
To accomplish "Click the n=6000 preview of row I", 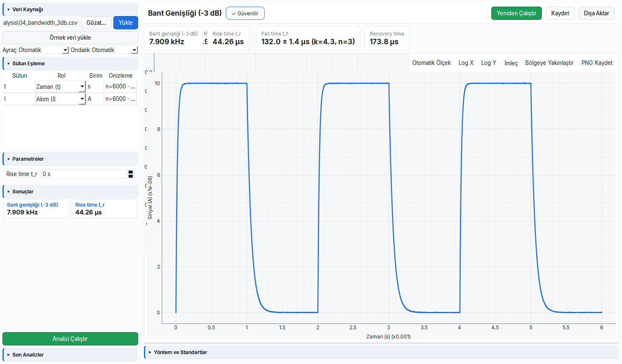I will point(120,99).
